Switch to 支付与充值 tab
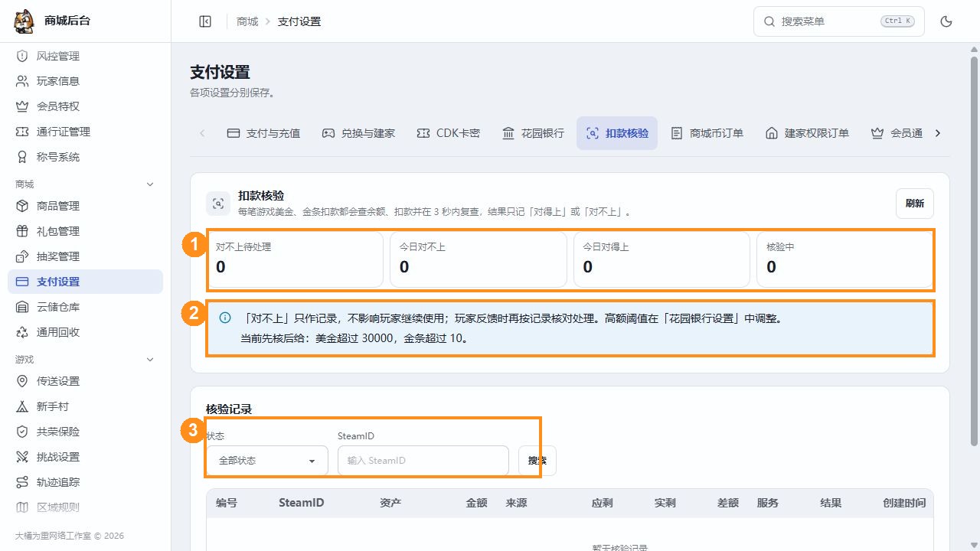980x551 pixels. pos(264,133)
